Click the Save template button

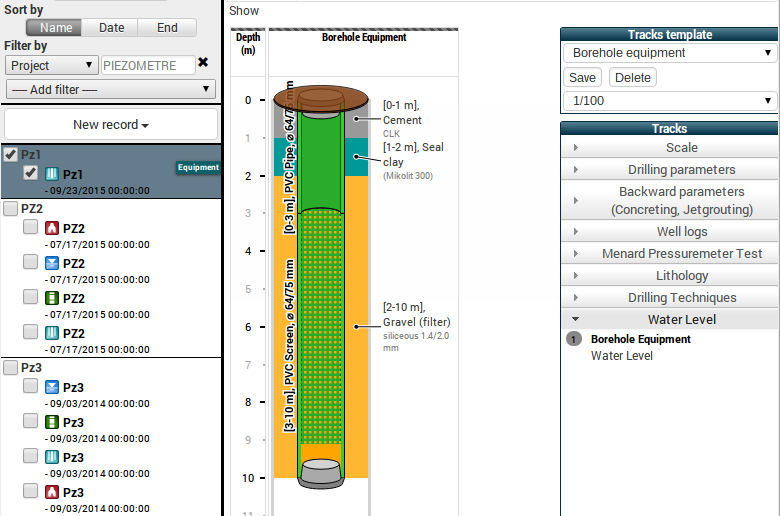pos(582,77)
